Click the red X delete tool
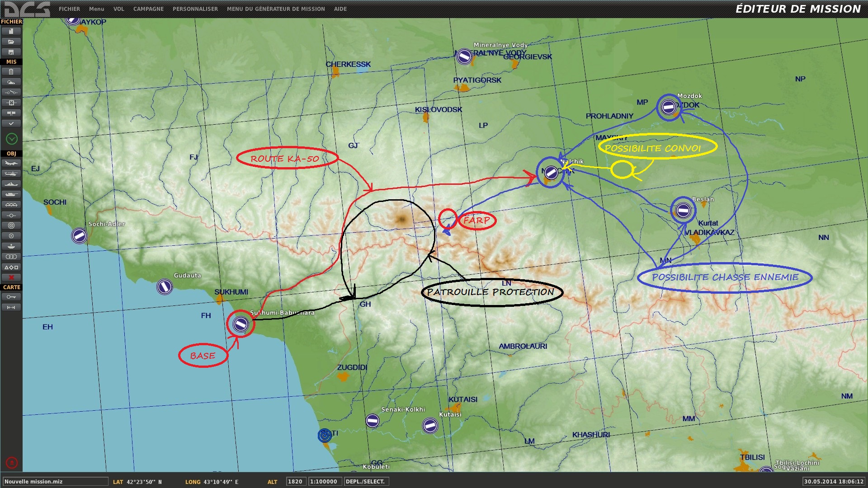The width and height of the screenshot is (868, 488). 11,277
